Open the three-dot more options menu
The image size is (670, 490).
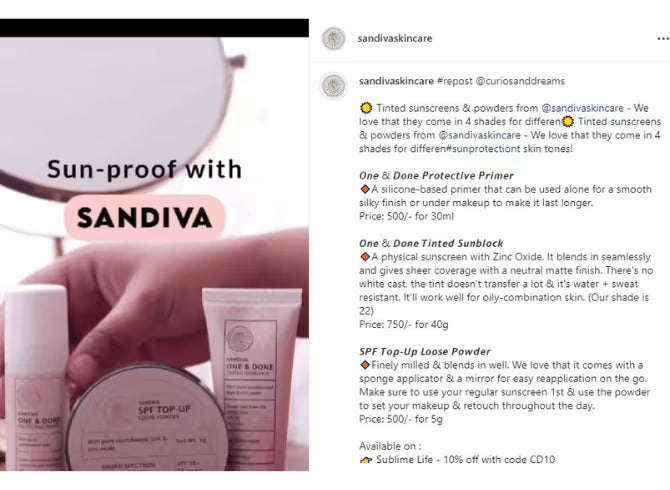[663, 39]
